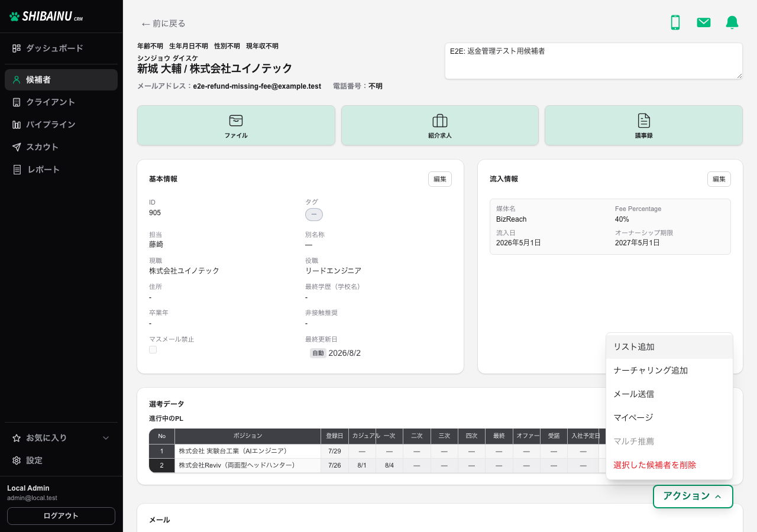This screenshot has height=532, width=757.
Task: Open ダッシュボード in the sidebar
Action: [x=62, y=48]
